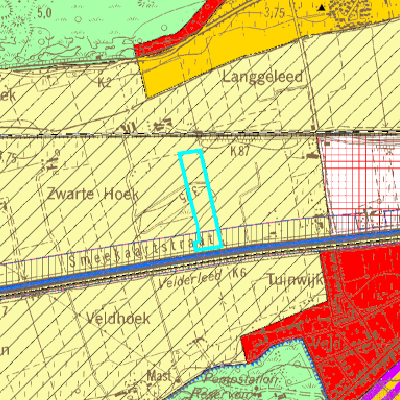Click the Zwarte Hoek label
400x400 pixels.
point(92,194)
